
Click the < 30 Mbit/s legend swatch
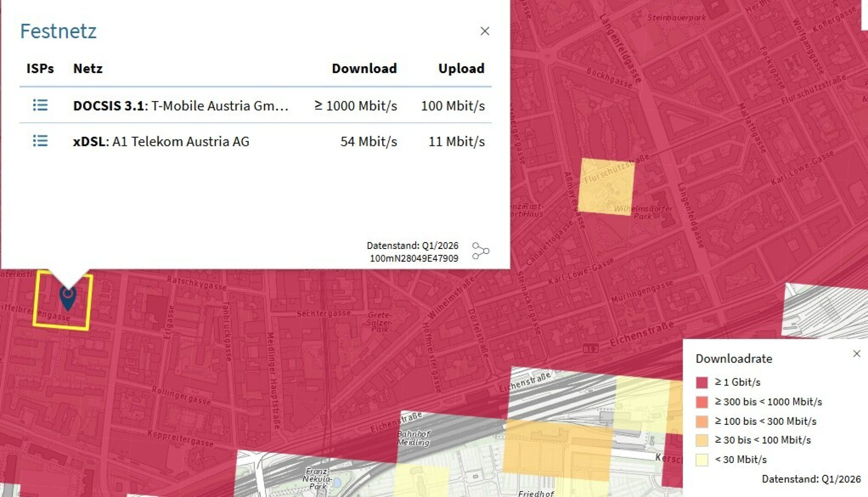pos(701,460)
